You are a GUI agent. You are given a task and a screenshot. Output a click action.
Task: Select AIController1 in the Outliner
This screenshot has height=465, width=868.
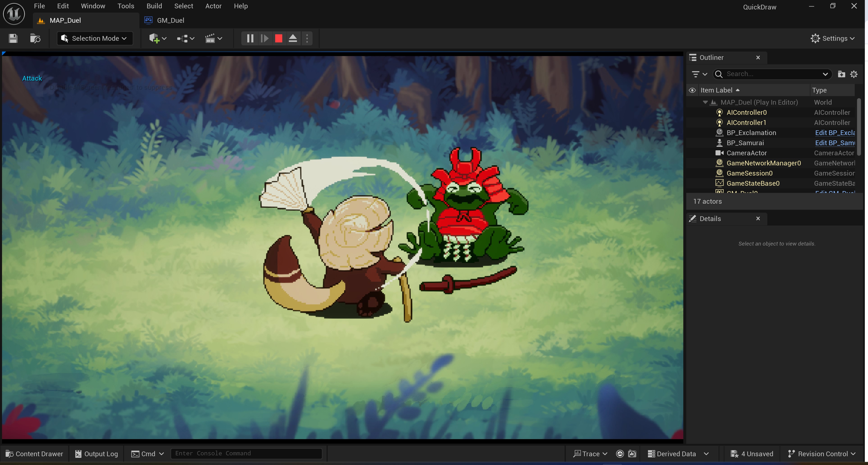point(746,123)
